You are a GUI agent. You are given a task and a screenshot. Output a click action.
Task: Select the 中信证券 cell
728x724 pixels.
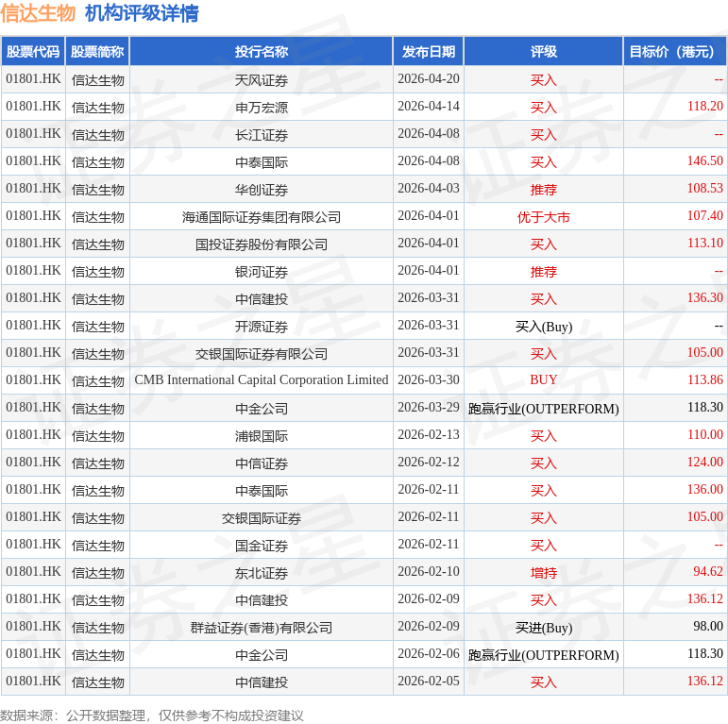(262, 463)
